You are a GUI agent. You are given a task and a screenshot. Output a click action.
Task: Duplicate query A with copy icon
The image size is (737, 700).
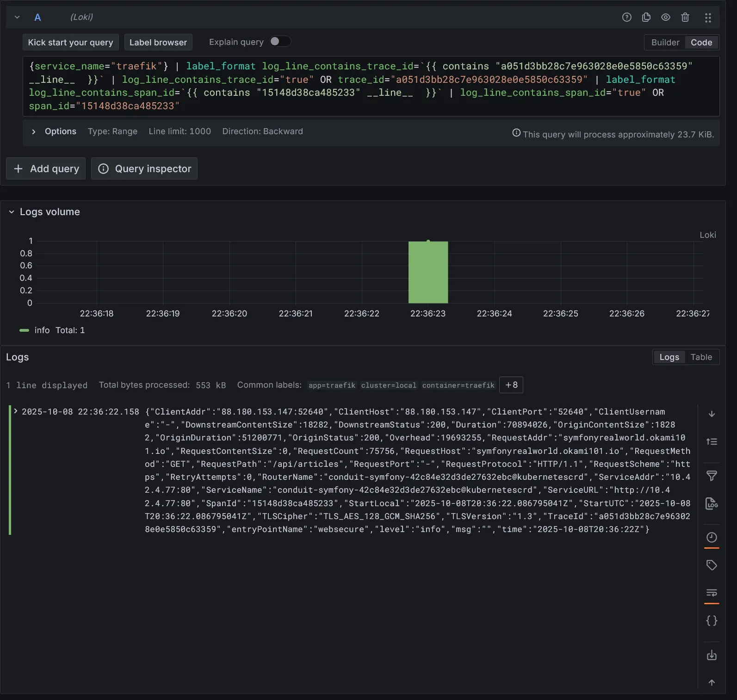point(646,18)
